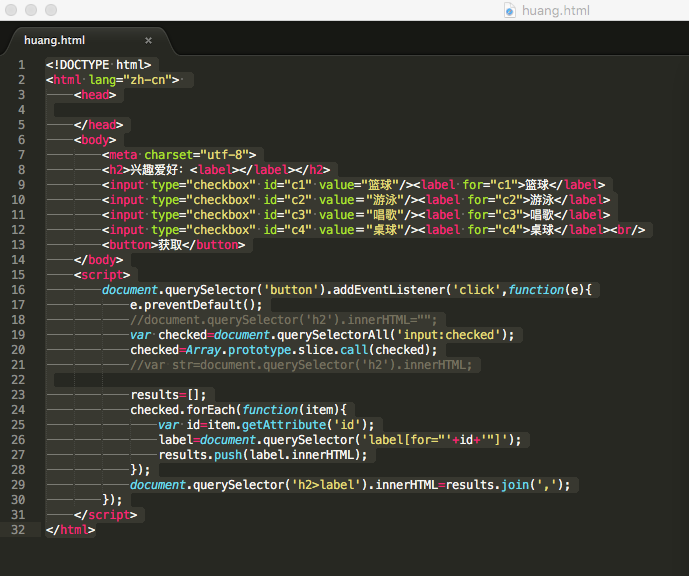Click the opening script tag
This screenshot has width=689, height=576.
pos(102,275)
